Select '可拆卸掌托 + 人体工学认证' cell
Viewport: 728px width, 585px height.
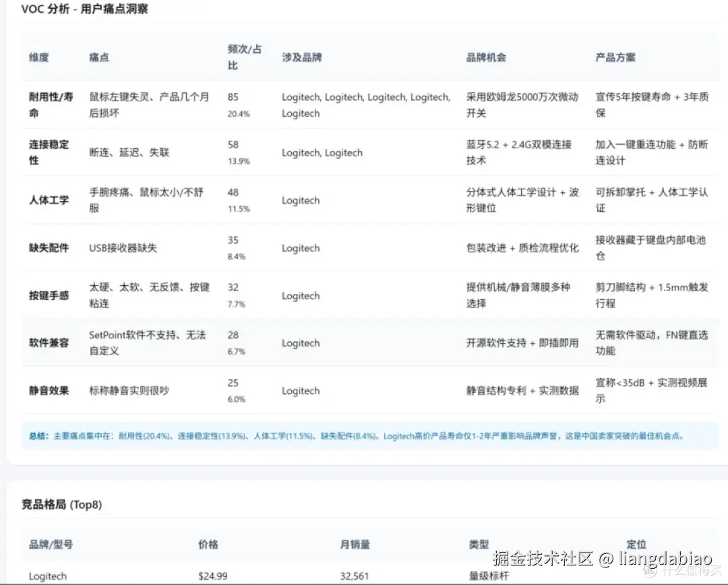[652, 200]
